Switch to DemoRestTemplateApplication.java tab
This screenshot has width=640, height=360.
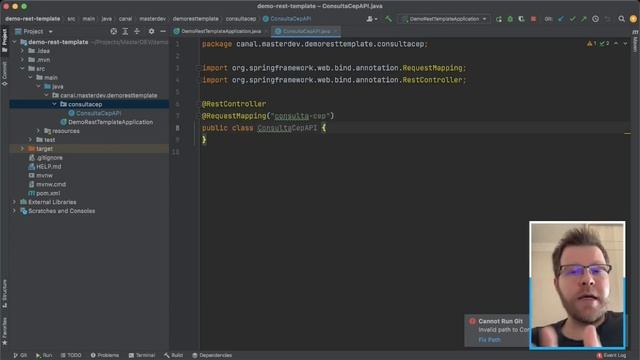point(220,31)
